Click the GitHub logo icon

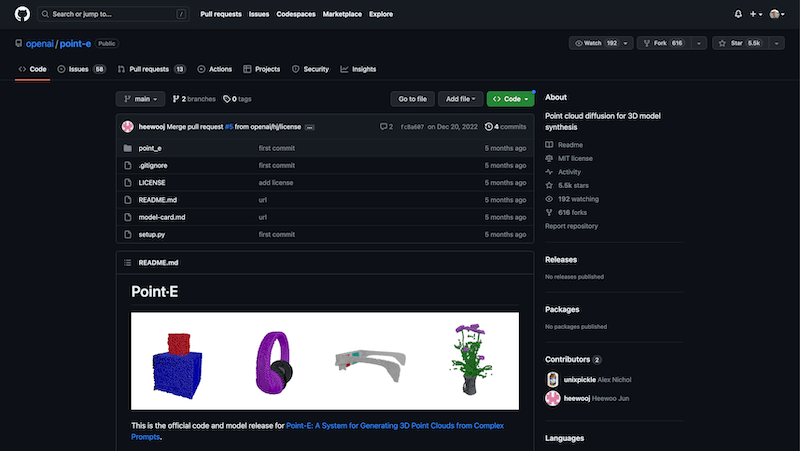click(x=22, y=14)
